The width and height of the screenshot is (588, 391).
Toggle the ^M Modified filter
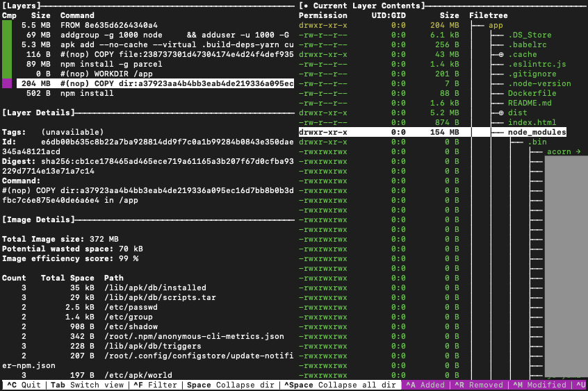coord(539,385)
